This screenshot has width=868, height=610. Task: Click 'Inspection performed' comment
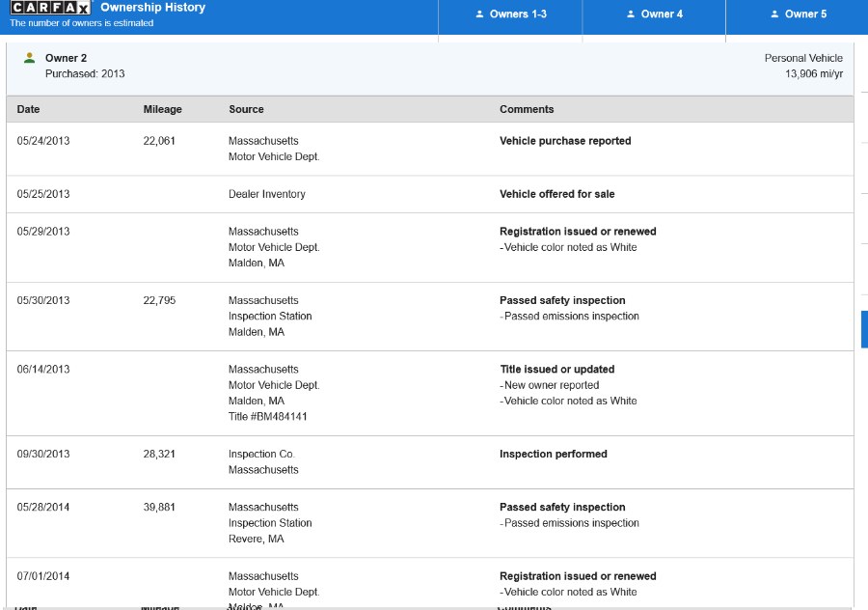(553, 454)
